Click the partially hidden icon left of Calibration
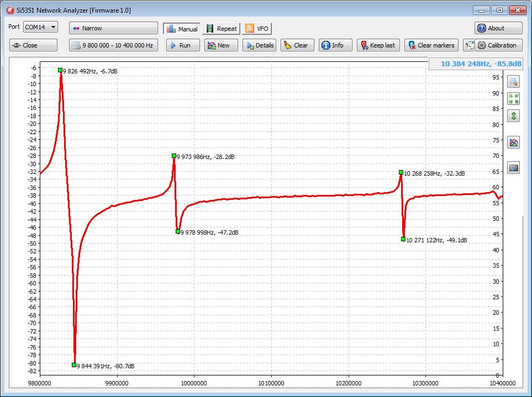The height and width of the screenshot is (397, 532). 468,45
